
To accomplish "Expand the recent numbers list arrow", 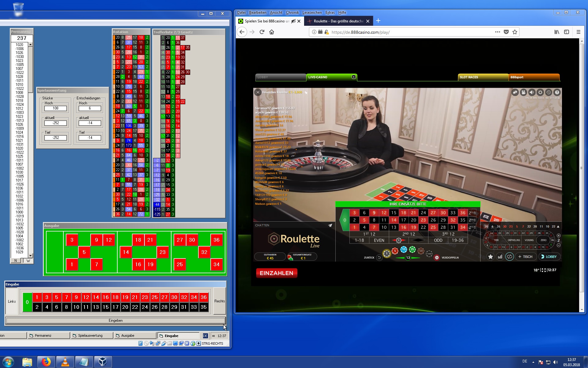I will click(558, 227).
